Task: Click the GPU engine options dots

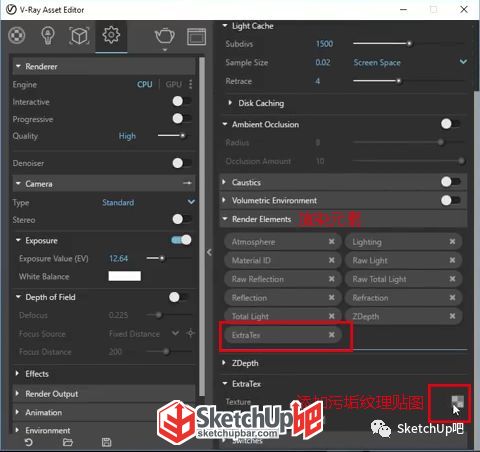Action: click(x=190, y=84)
